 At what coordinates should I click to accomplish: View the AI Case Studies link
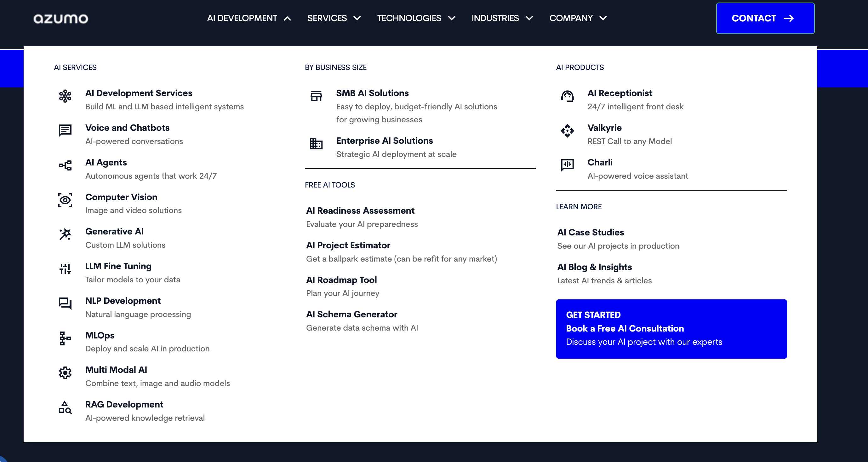click(590, 232)
